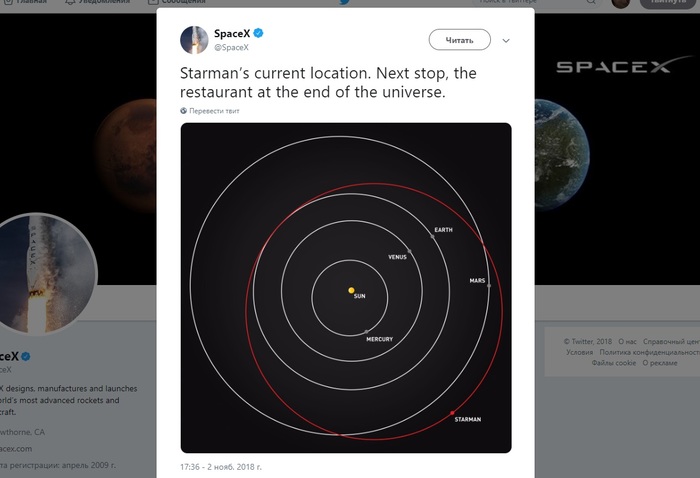This screenshot has height=478, width=700.
Task: Open the Файлы cookie footer link
Action: click(613, 363)
